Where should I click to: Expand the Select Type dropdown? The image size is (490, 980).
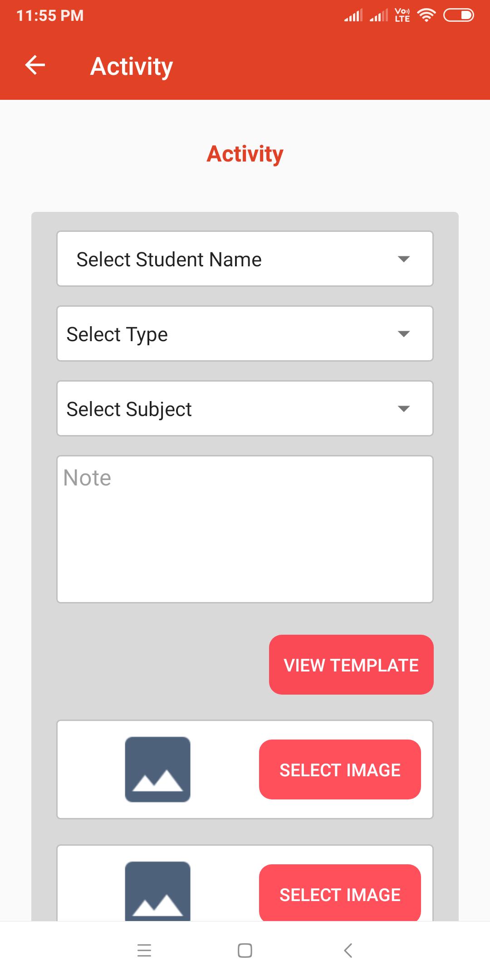pyautogui.click(x=245, y=333)
